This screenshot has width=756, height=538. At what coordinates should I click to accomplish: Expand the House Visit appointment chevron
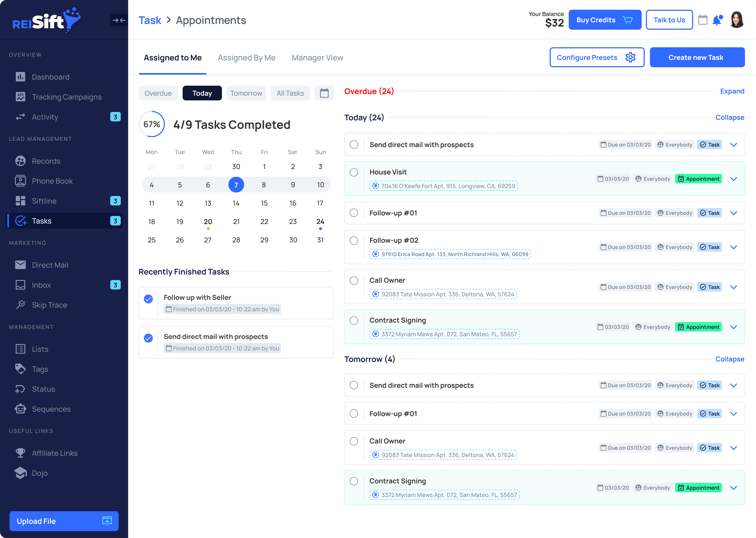[x=733, y=179]
